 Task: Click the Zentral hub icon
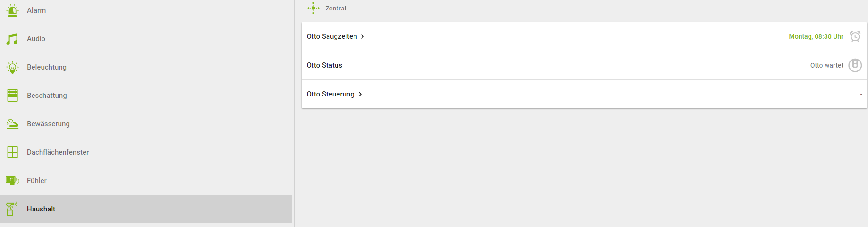click(313, 8)
